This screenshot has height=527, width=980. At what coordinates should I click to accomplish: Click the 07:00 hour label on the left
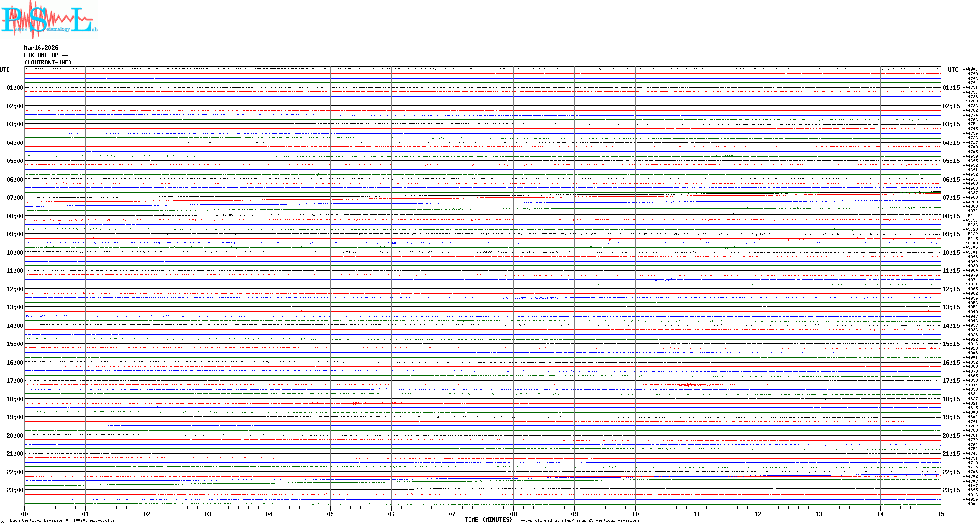(x=15, y=198)
